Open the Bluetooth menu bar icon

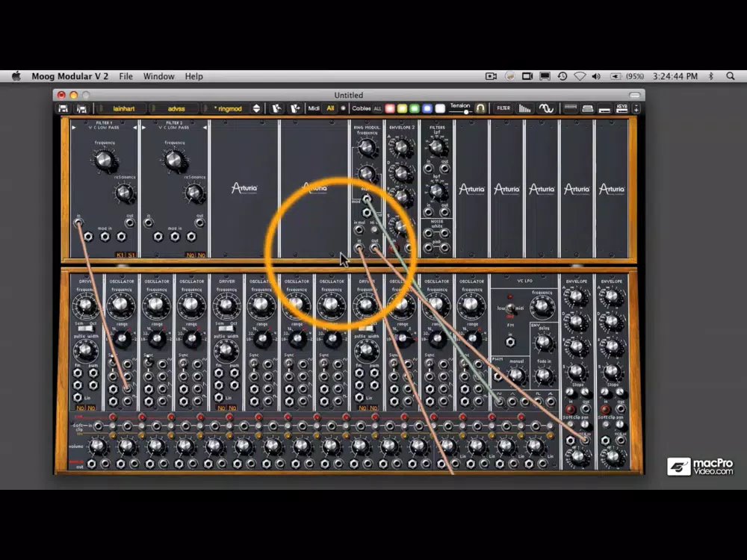(711, 76)
